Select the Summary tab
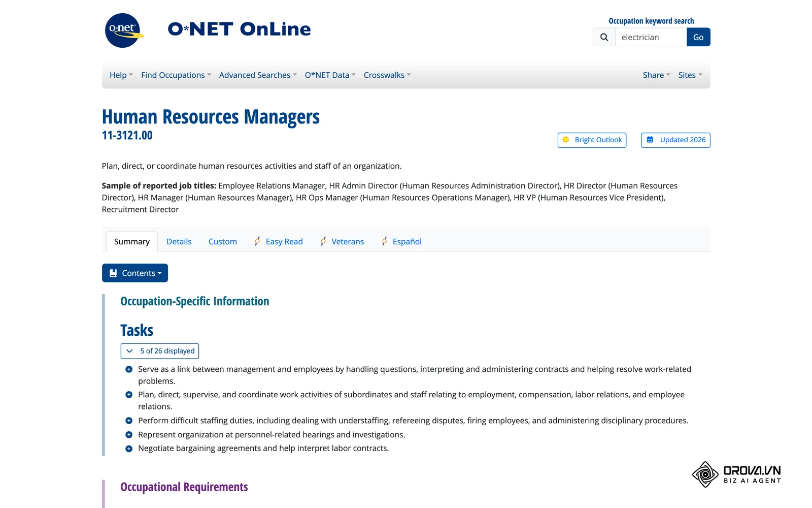The height and width of the screenshot is (508, 812). click(132, 242)
